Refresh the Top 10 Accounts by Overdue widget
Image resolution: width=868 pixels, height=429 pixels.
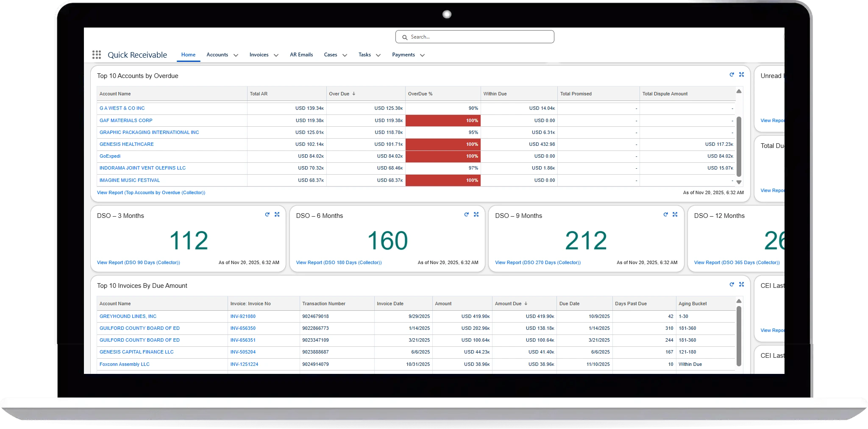click(732, 75)
